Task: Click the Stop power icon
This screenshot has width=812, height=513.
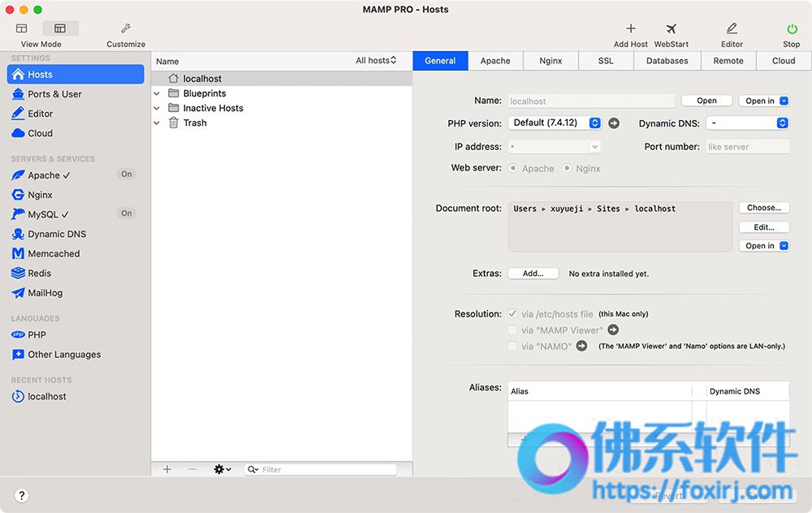Action: tap(792, 28)
